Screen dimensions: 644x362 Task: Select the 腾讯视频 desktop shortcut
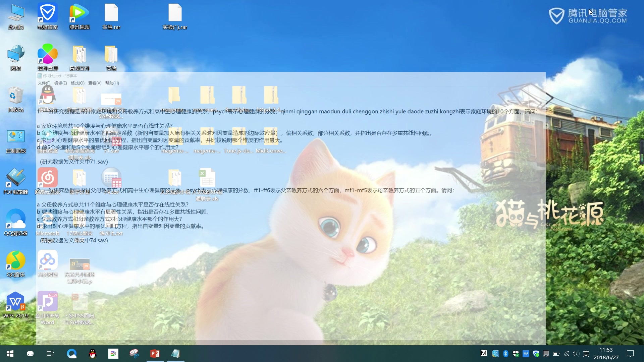coord(79,17)
